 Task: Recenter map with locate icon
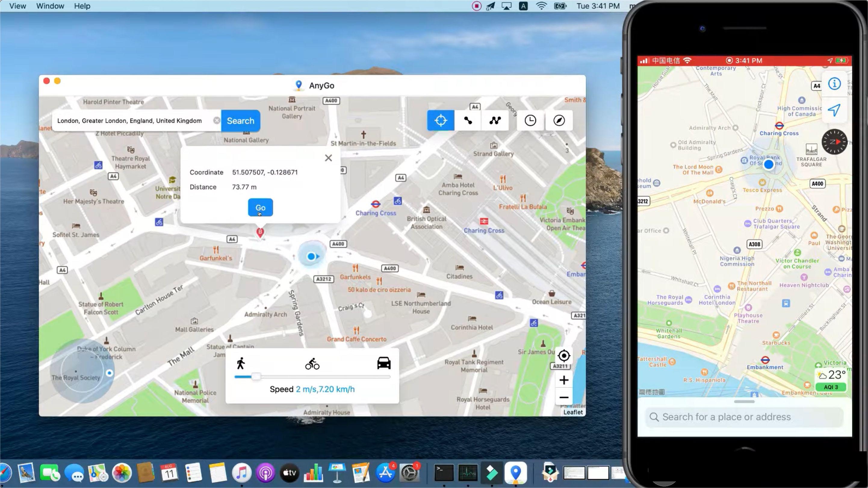564,356
